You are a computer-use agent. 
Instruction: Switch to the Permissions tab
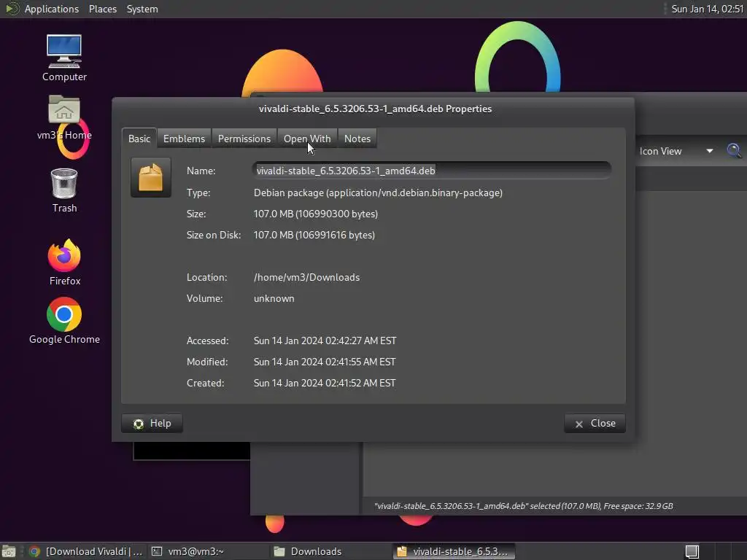[x=244, y=139]
